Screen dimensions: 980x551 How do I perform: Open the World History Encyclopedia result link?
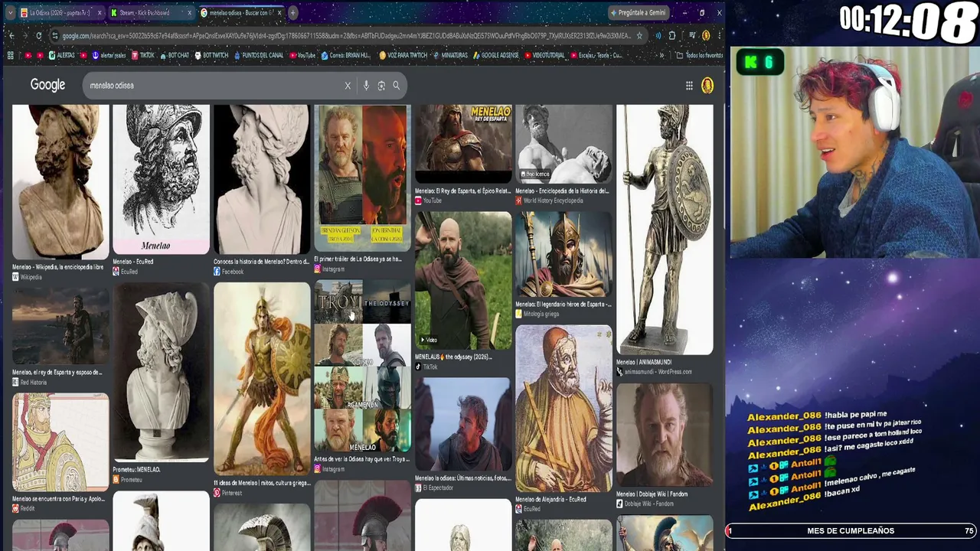[562, 191]
